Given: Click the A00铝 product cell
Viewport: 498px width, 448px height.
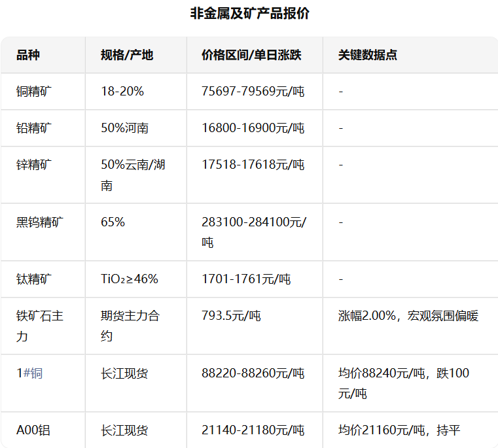Looking at the screenshot, I should click(33, 430).
